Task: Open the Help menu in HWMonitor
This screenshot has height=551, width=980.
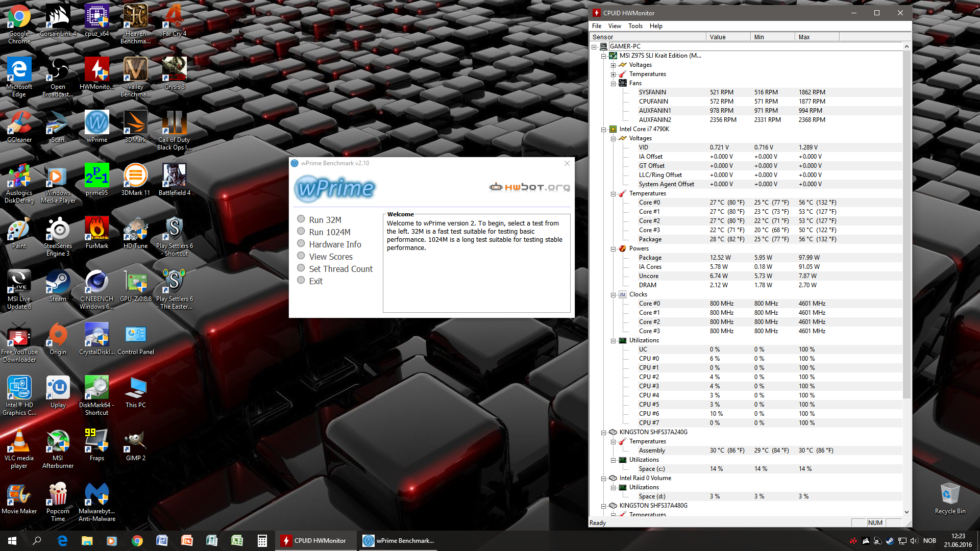Action: coord(656,26)
